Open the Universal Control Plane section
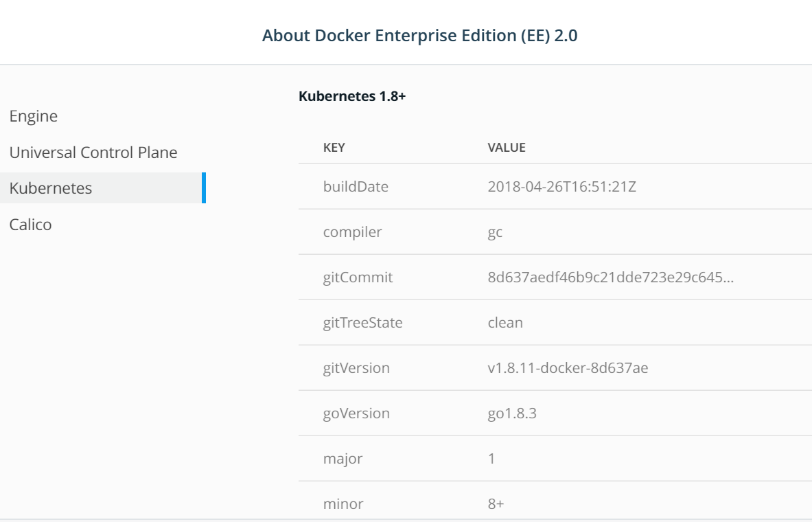 click(x=93, y=152)
